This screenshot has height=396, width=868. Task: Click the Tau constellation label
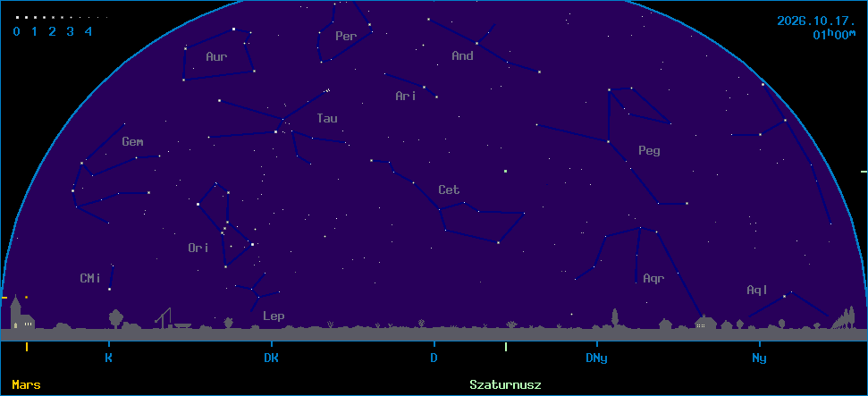pos(326,118)
